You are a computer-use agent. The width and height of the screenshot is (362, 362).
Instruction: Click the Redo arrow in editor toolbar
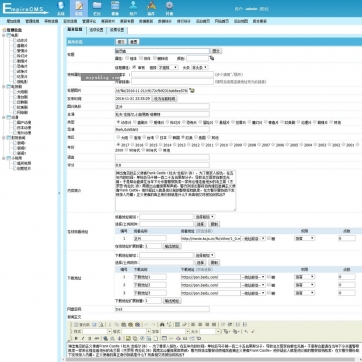pos(153,324)
